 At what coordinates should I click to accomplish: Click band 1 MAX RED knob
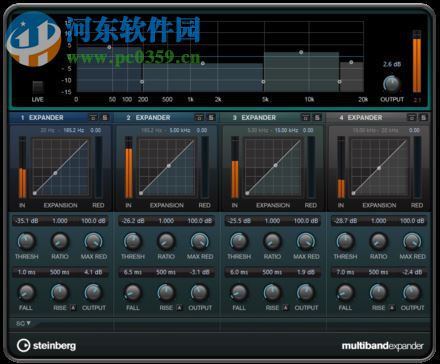(93, 241)
